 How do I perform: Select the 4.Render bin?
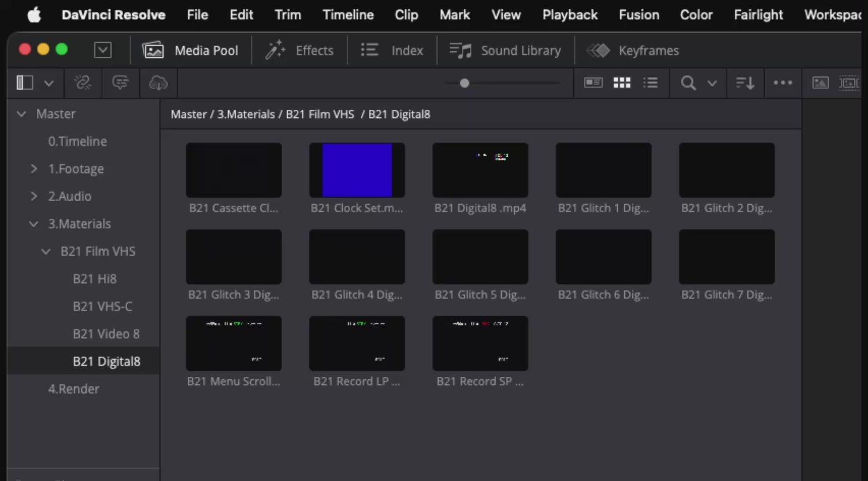pos(73,389)
